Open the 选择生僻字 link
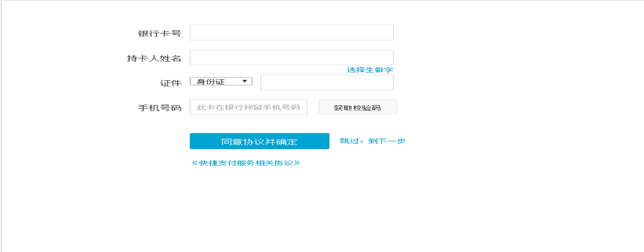This screenshot has height=252, width=644. (x=369, y=70)
